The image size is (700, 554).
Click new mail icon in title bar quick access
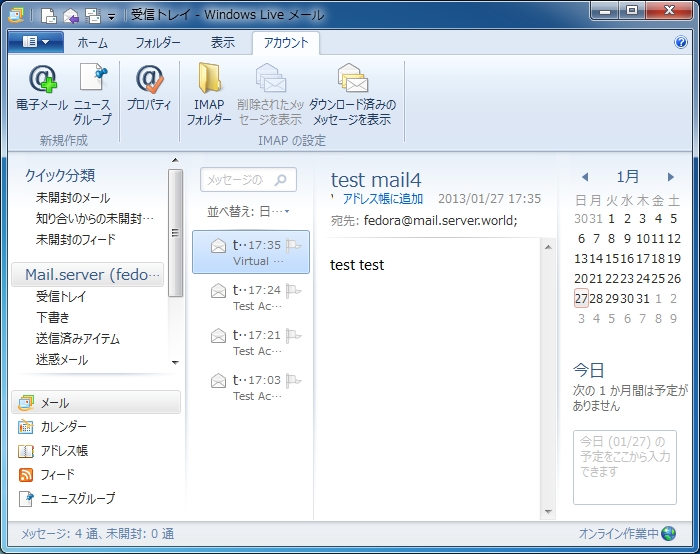[x=49, y=16]
